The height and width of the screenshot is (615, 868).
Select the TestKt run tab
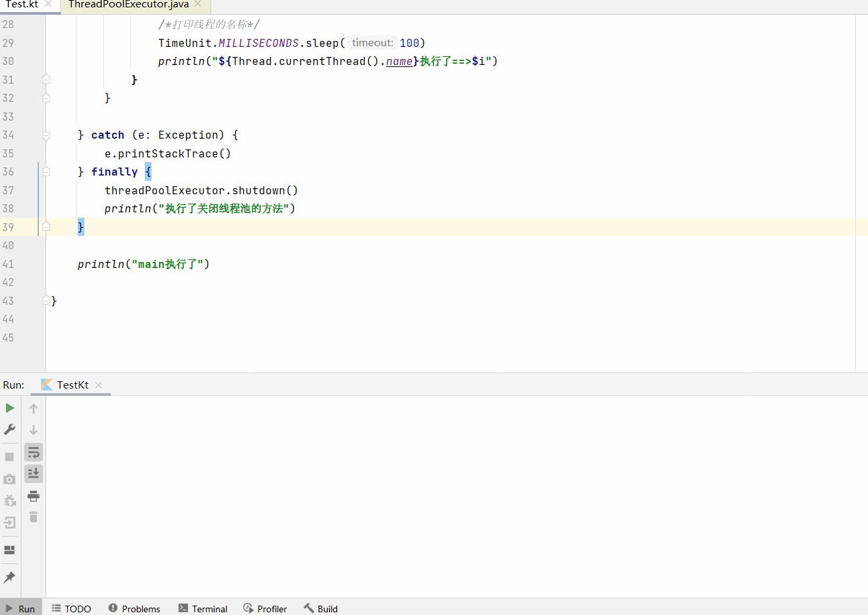72,385
